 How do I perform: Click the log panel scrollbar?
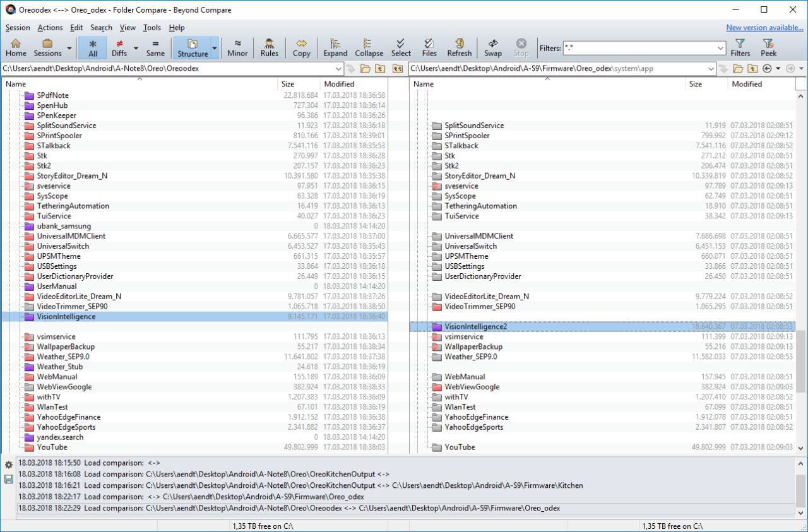coord(800,492)
